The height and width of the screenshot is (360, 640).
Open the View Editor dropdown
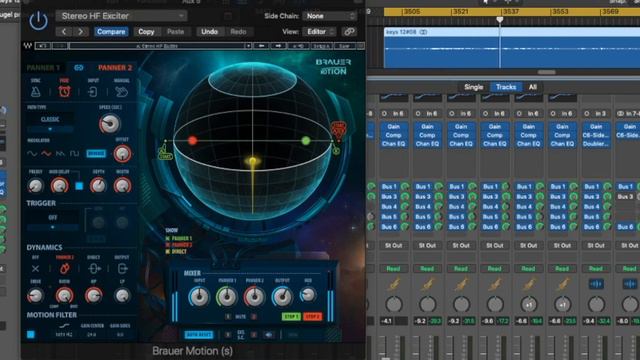319,31
